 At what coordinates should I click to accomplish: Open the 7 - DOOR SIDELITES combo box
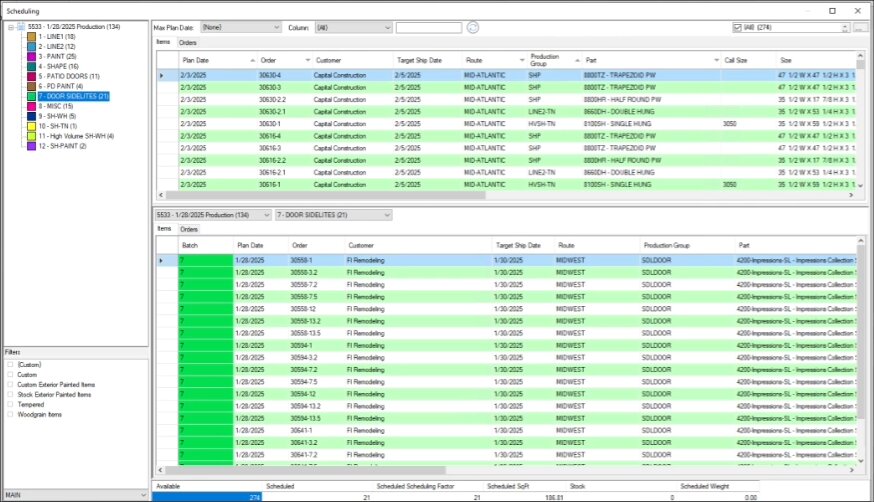(x=333, y=215)
